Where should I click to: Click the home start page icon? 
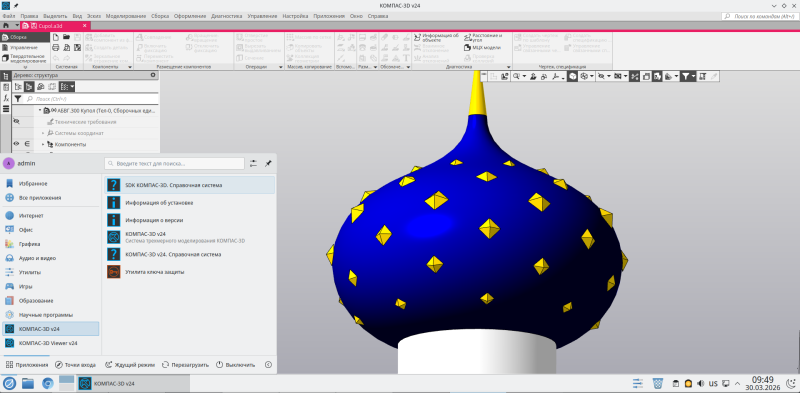coord(6,25)
